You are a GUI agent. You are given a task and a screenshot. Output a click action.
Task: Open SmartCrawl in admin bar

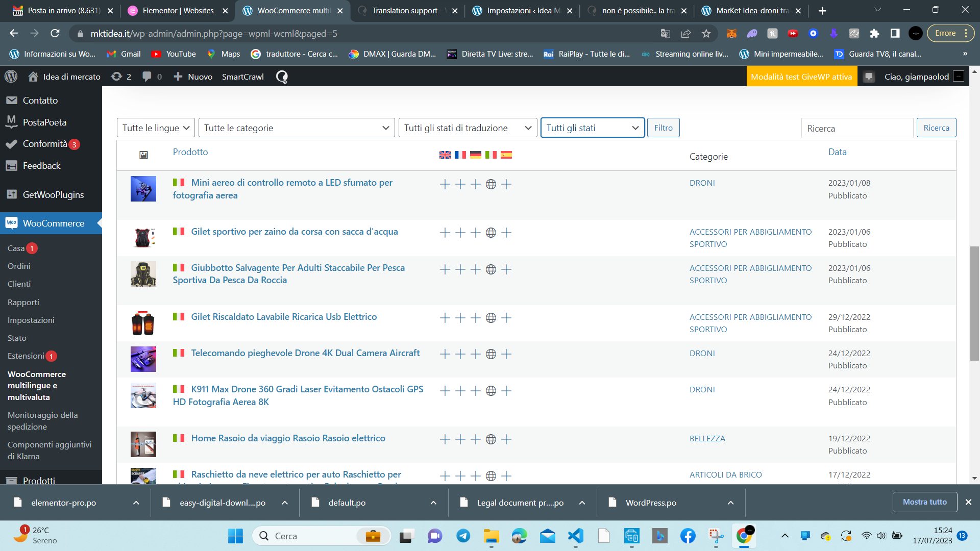point(242,77)
